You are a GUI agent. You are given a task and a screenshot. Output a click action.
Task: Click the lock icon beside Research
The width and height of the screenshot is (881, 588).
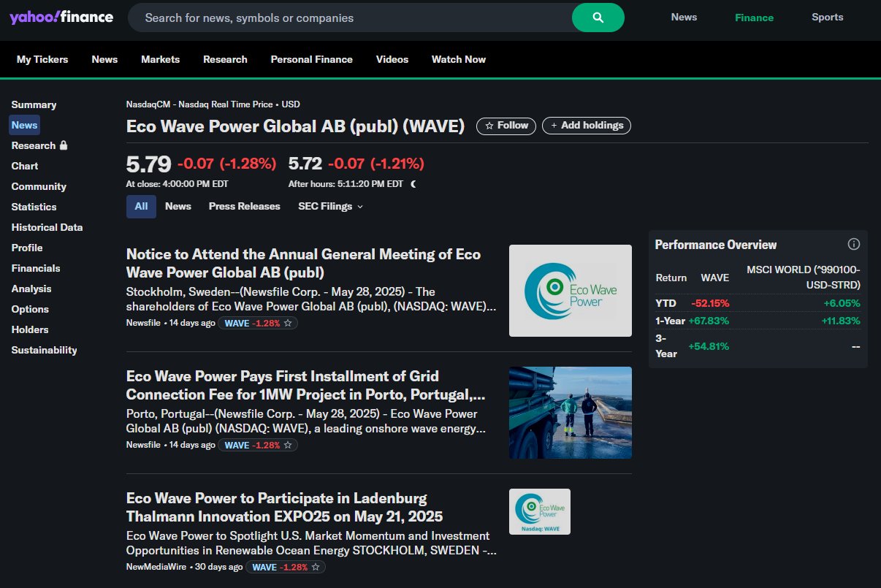point(64,145)
